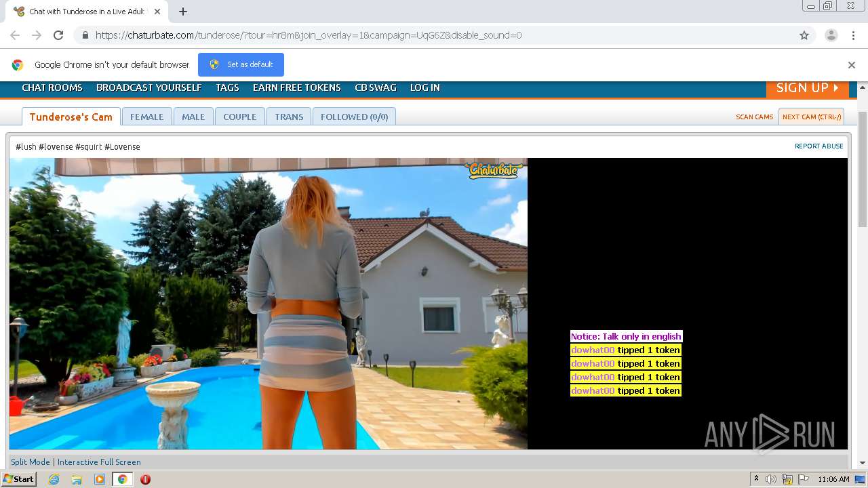Open EARN FREE TOKENS page
868x488 pixels.
[297, 87]
